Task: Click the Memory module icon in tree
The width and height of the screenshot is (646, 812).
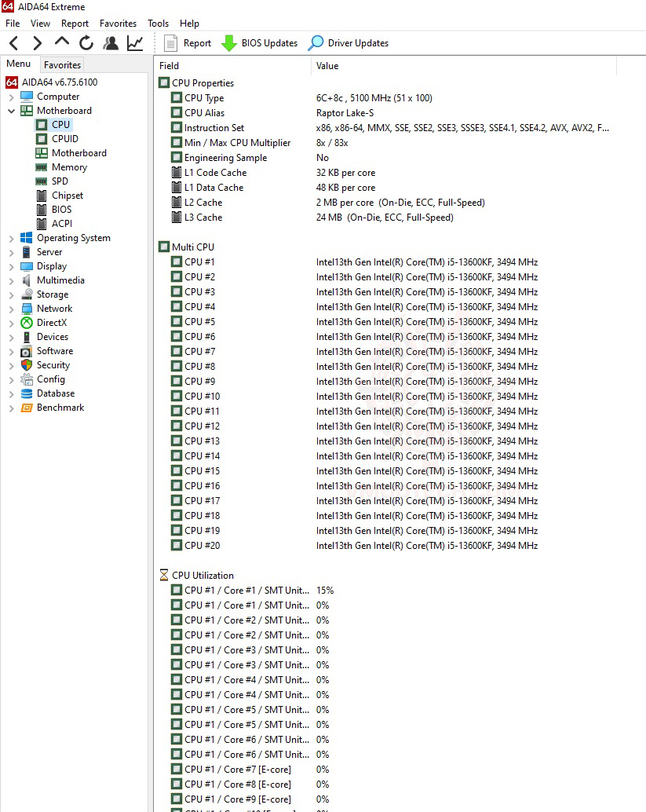Action: [x=42, y=167]
